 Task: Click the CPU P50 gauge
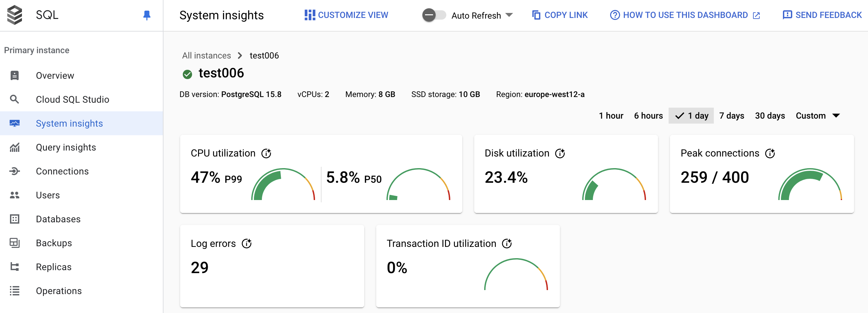[x=418, y=184]
